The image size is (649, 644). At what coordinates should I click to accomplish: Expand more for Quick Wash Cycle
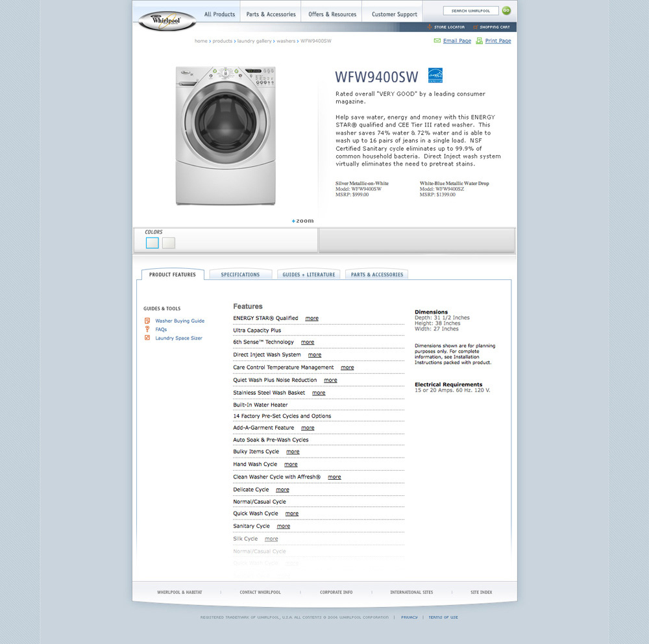click(x=292, y=513)
